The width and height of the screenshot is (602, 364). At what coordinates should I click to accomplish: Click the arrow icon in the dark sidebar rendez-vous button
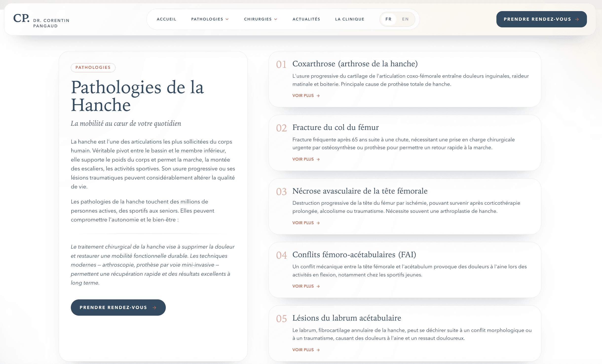154,307
